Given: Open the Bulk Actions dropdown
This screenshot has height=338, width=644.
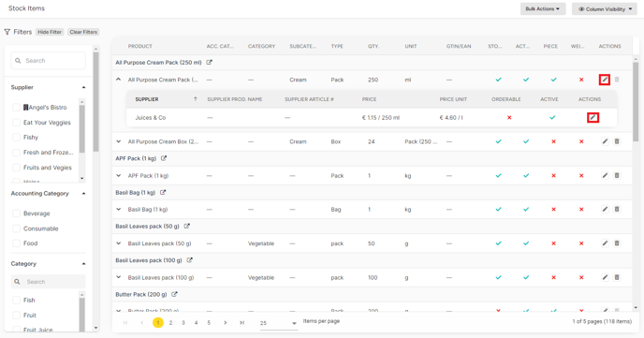Looking at the screenshot, I should 543,8.
